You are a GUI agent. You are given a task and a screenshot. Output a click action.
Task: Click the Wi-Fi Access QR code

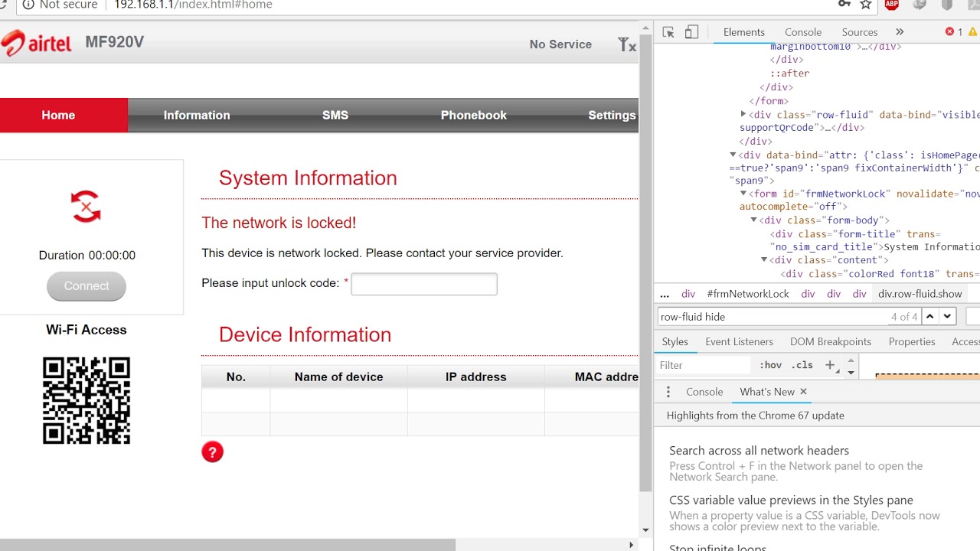click(x=87, y=400)
